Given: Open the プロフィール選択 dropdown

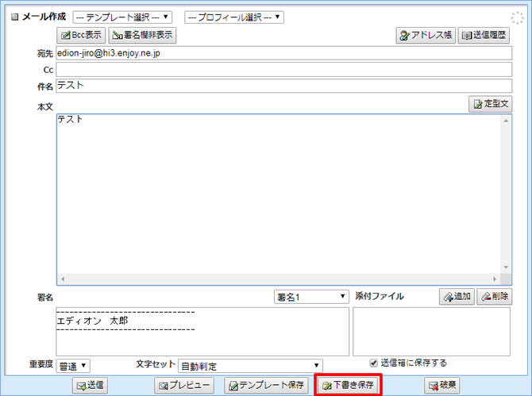Looking at the screenshot, I should coord(234,17).
